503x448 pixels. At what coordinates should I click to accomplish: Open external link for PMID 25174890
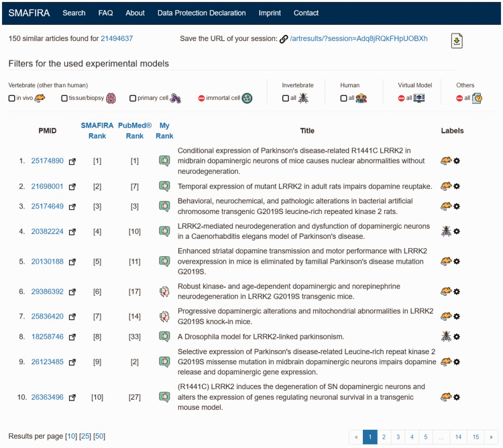(x=72, y=161)
